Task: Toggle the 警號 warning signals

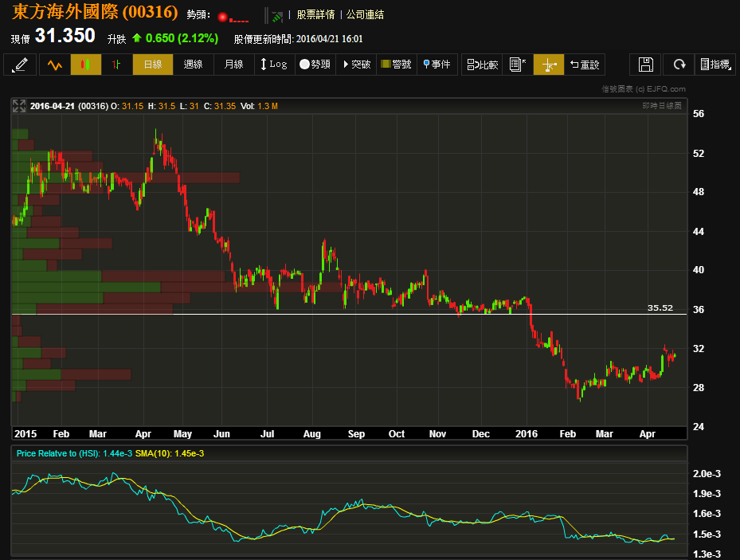Action: coord(397,65)
